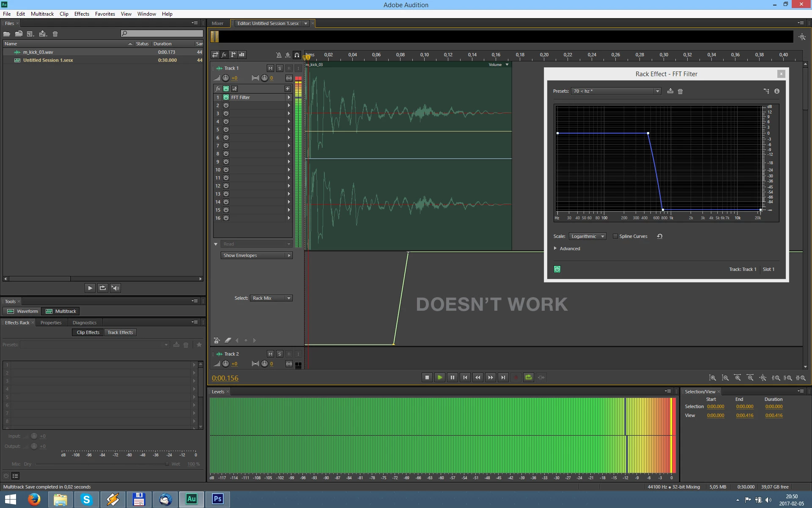Open Photoshop from the Windows taskbar

tap(217, 499)
